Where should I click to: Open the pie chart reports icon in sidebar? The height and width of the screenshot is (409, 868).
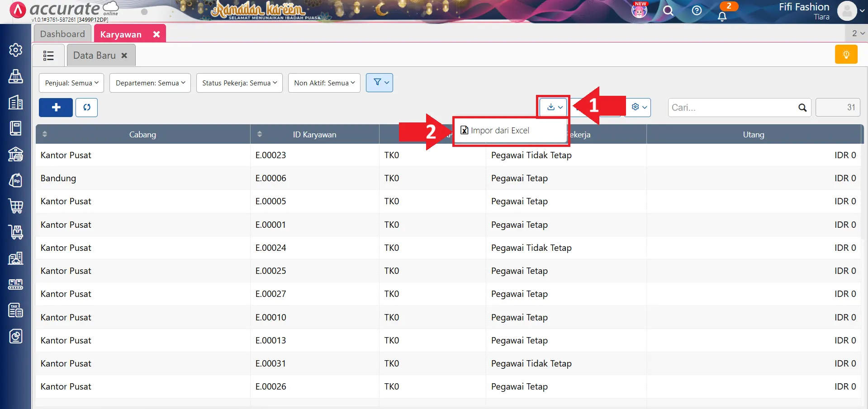click(x=16, y=336)
